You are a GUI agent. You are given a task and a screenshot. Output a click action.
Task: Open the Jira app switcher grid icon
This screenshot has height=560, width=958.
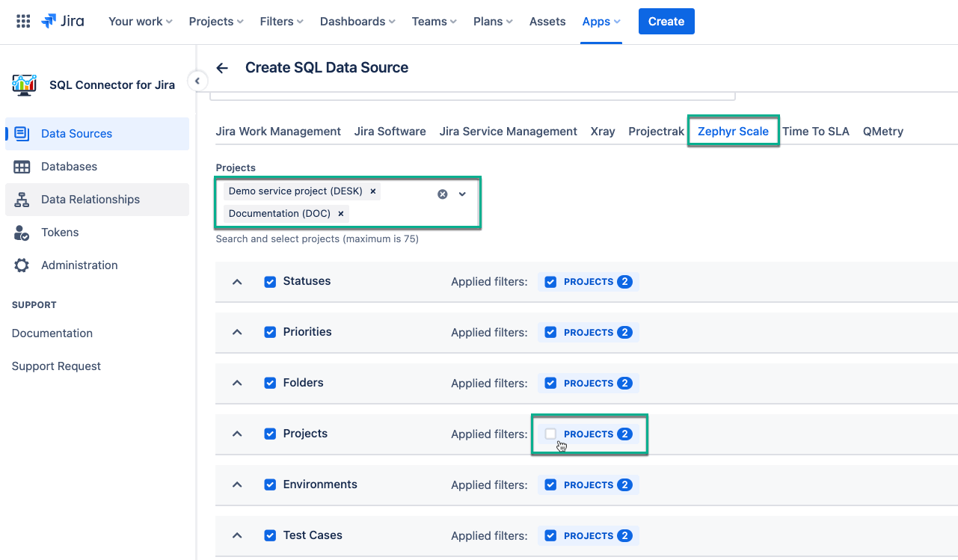[22, 20]
